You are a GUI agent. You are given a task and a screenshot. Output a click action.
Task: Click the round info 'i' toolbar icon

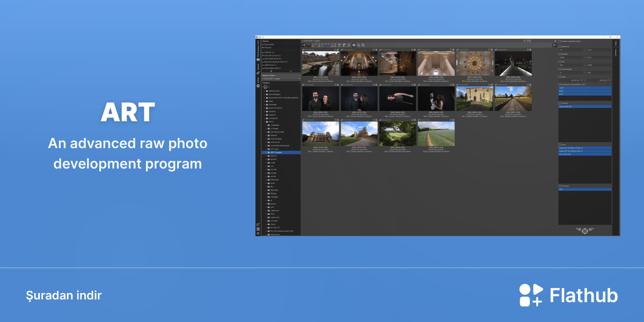click(x=354, y=45)
